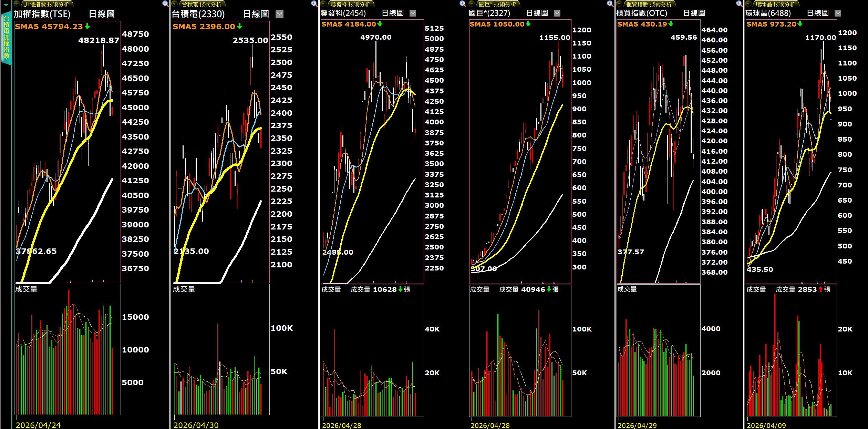Click the zoom magnifier on 加權指數 chart panel

(x=165, y=4)
